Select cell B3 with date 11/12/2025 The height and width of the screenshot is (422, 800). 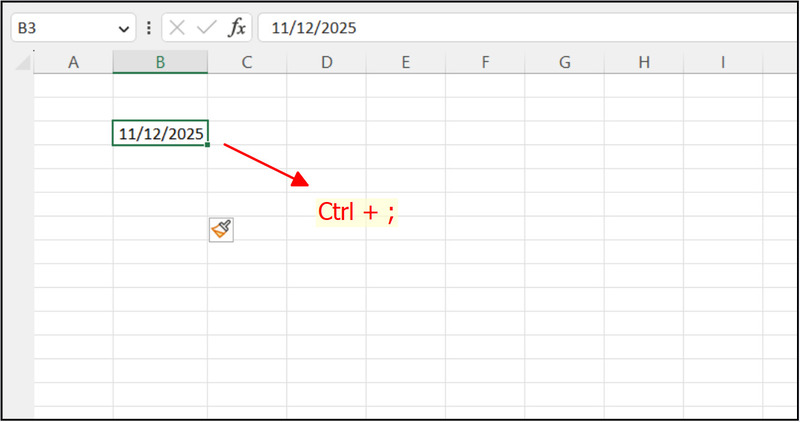point(160,133)
